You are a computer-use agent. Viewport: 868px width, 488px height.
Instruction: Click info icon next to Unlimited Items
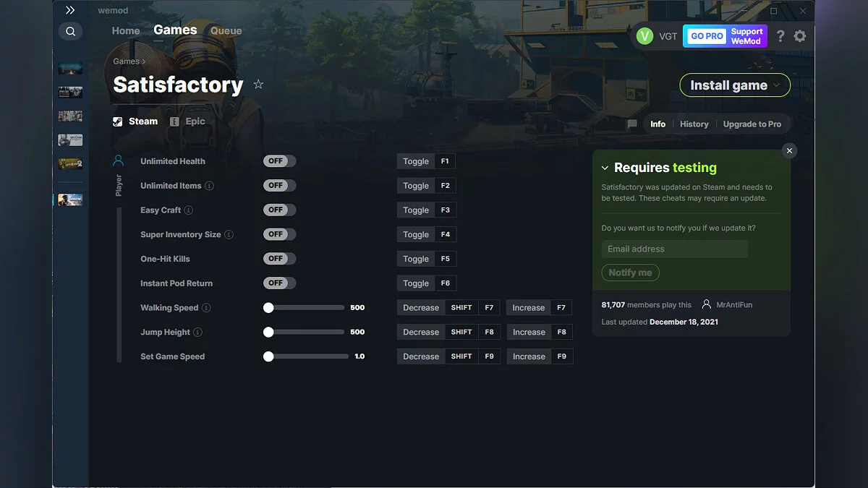(x=209, y=186)
